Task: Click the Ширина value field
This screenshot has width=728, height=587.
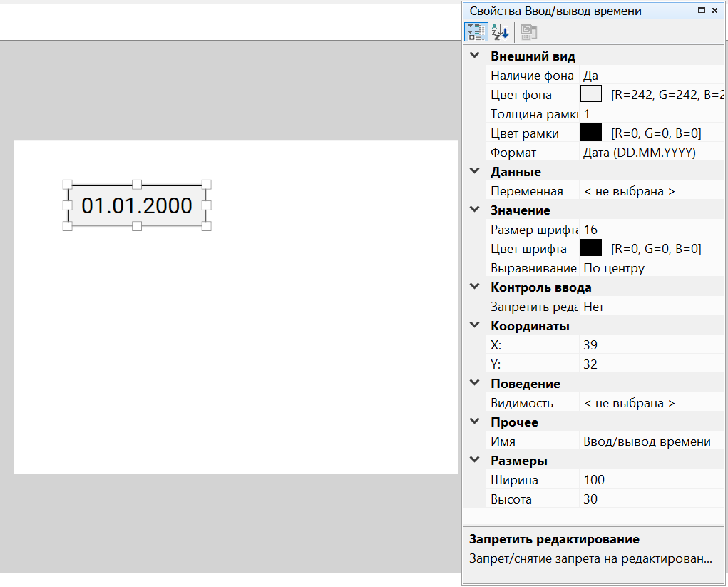Action: pos(649,480)
